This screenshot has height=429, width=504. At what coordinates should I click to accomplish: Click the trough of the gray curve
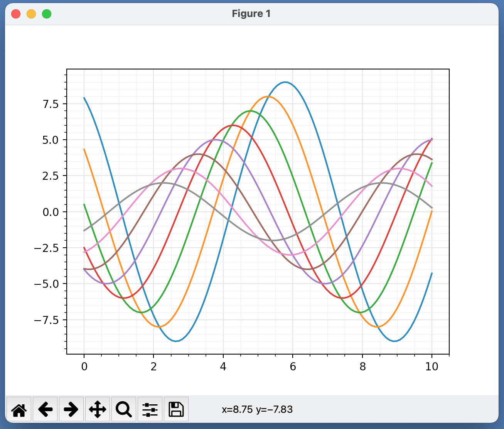tap(273, 240)
